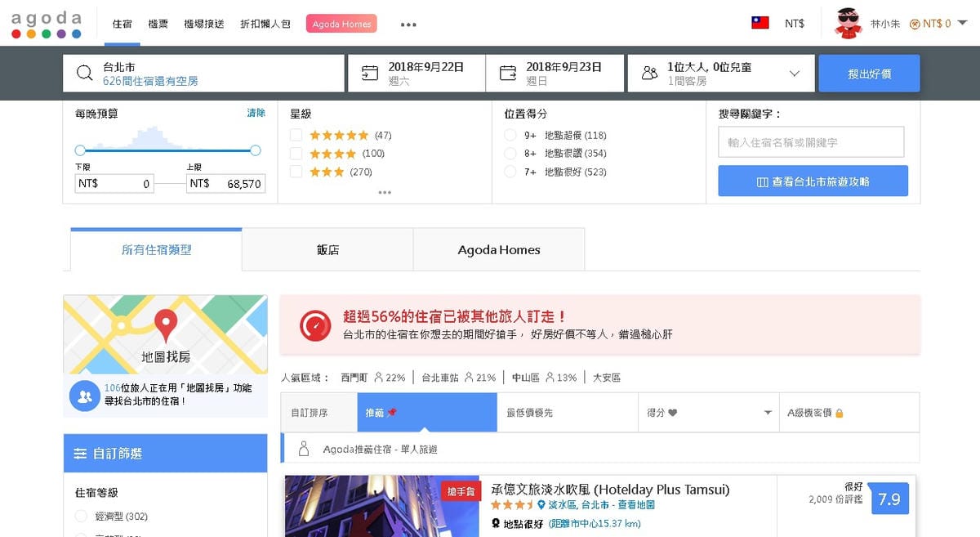The width and height of the screenshot is (980, 537).
Task: Sort by A級機密價
Action: pos(849,413)
